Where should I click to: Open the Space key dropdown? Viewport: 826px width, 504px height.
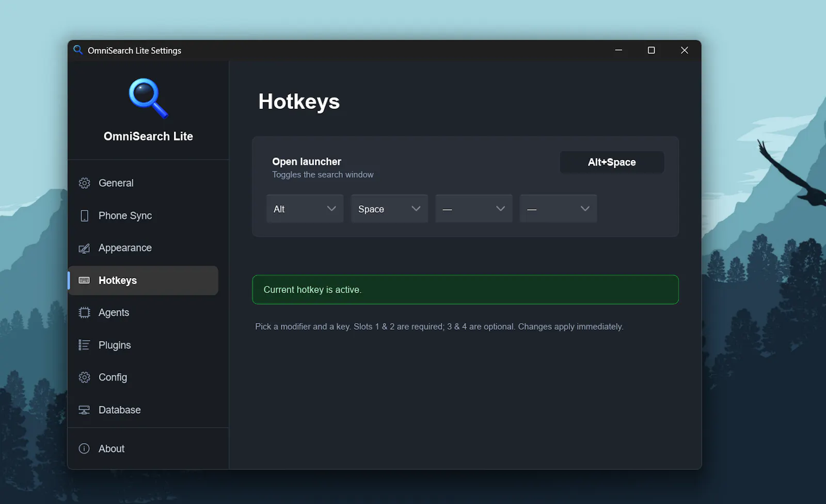coord(389,208)
